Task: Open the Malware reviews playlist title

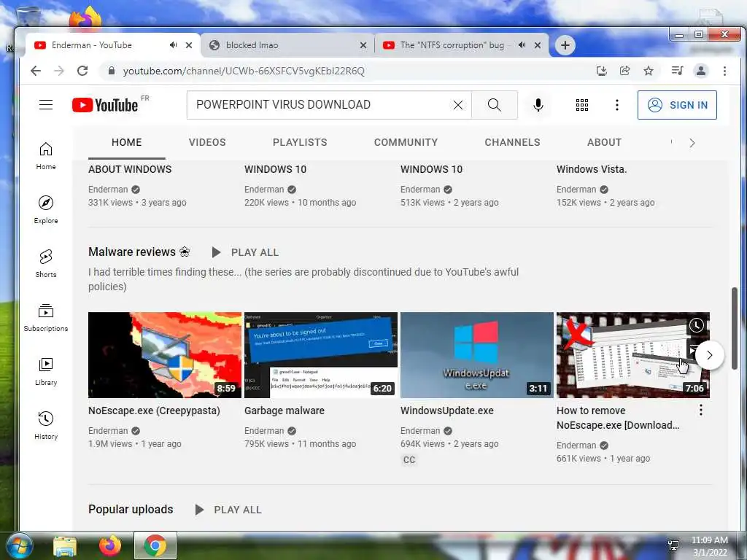Action: [x=139, y=252]
